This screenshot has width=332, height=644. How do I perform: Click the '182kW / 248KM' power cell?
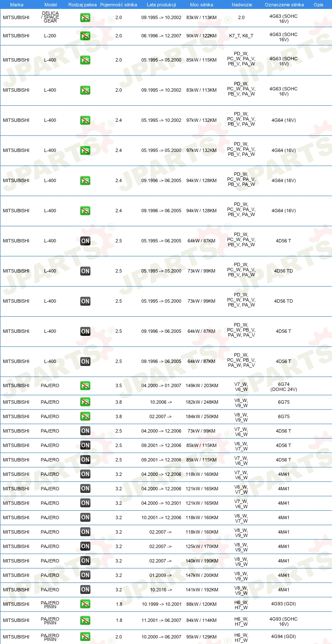pos(202,402)
